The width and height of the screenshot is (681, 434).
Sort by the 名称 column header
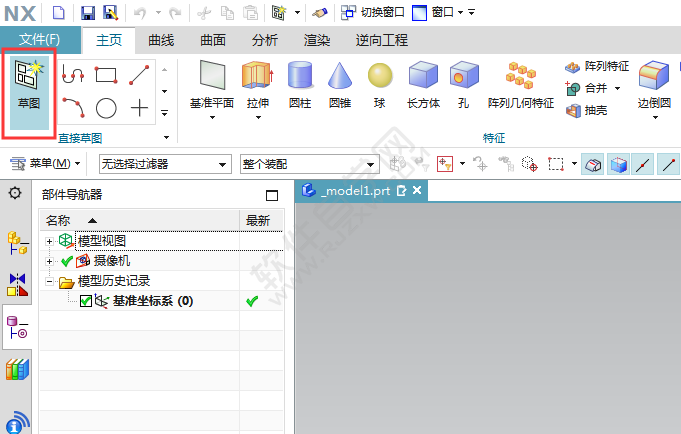139,220
